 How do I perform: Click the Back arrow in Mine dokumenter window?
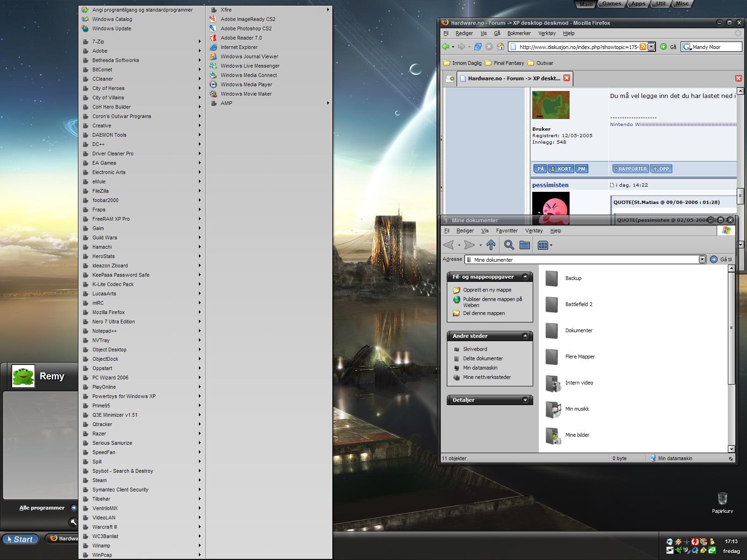[x=448, y=245]
